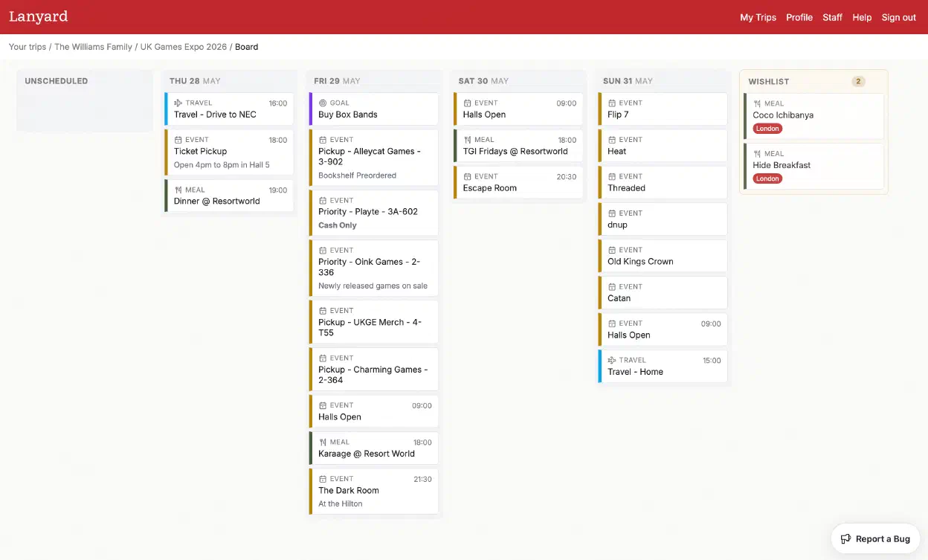
Task: Select the Sat 30 May column header
Action: coord(483,81)
